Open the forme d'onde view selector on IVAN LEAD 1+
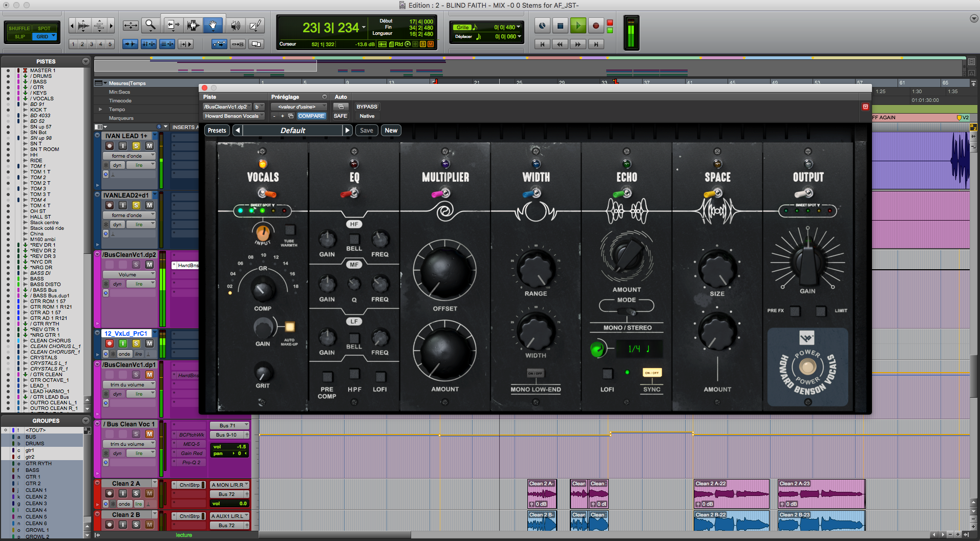Screen dimensions: 980x541 click(x=129, y=155)
